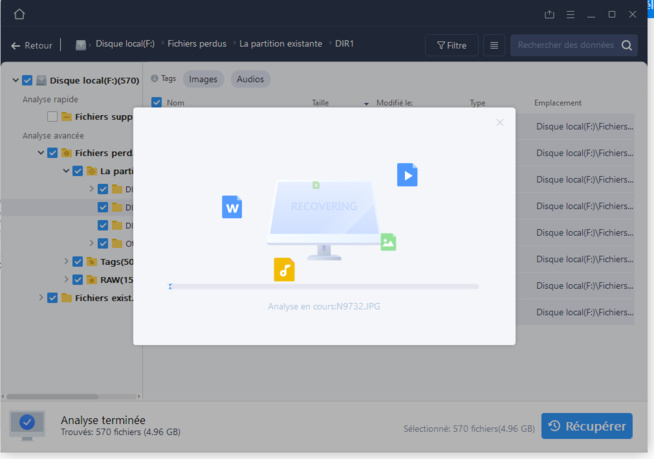Image resolution: width=654 pixels, height=459 pixels.
Task: Click the green image file icon
Action: click(388, 241)
